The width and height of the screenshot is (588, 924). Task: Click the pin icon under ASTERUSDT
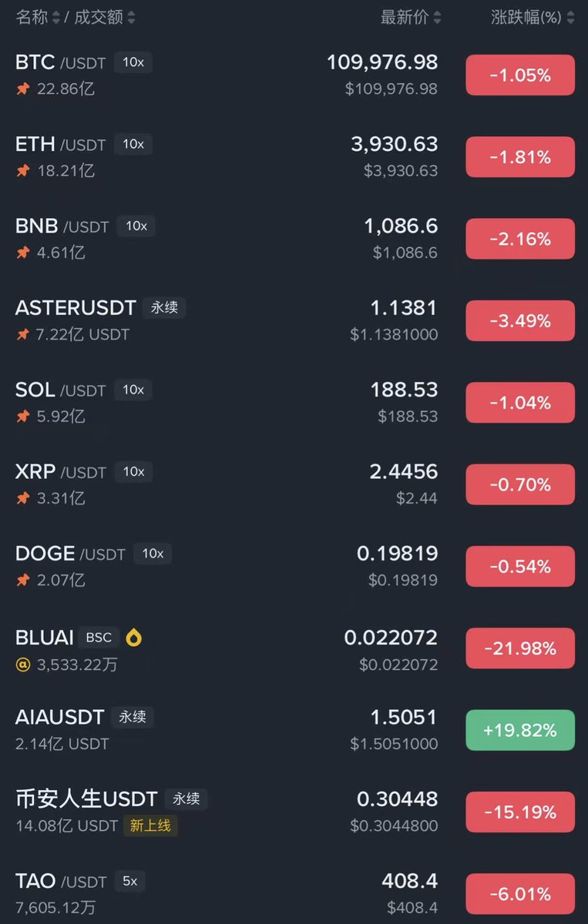click(22, 335)
